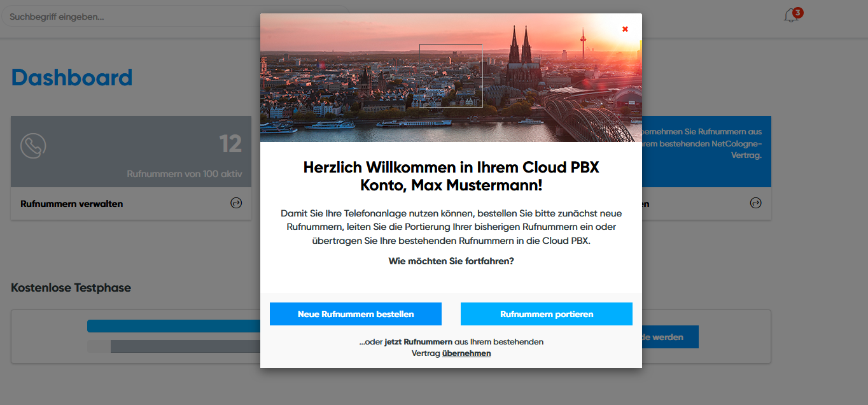Click the phone icon in Rufnummern card

pyautogui.click(x=33, y=146)
